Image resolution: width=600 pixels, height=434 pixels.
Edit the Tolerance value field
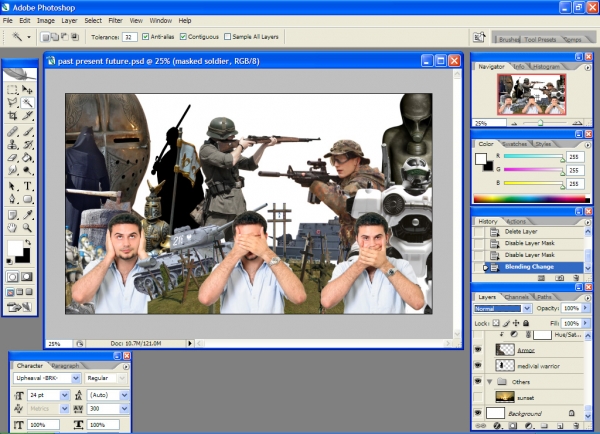pos(130,37)
